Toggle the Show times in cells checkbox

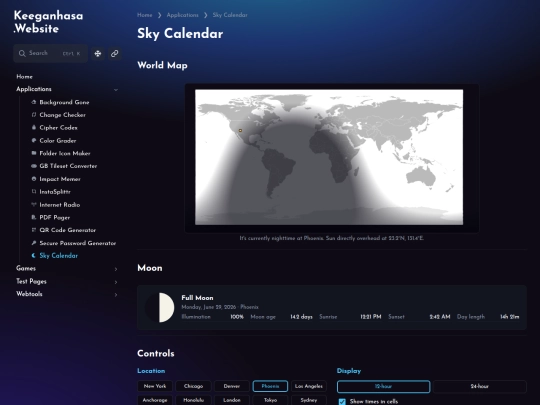pos(342,402)
